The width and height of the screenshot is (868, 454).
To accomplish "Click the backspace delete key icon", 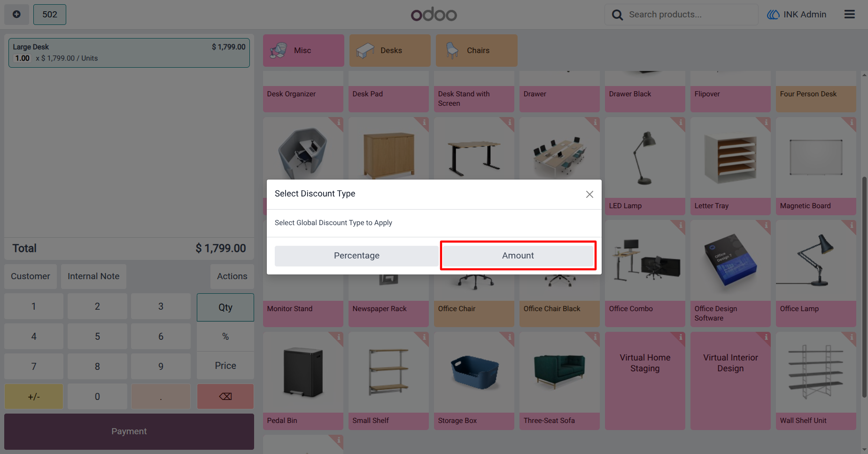I will (x=225, y=396).
